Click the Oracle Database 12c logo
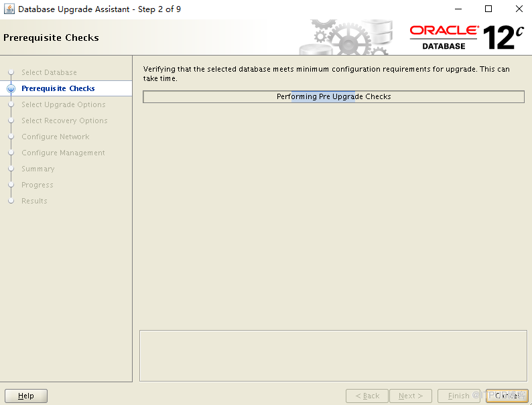Screen dimensions: 532x405 [x=466, y=37]
